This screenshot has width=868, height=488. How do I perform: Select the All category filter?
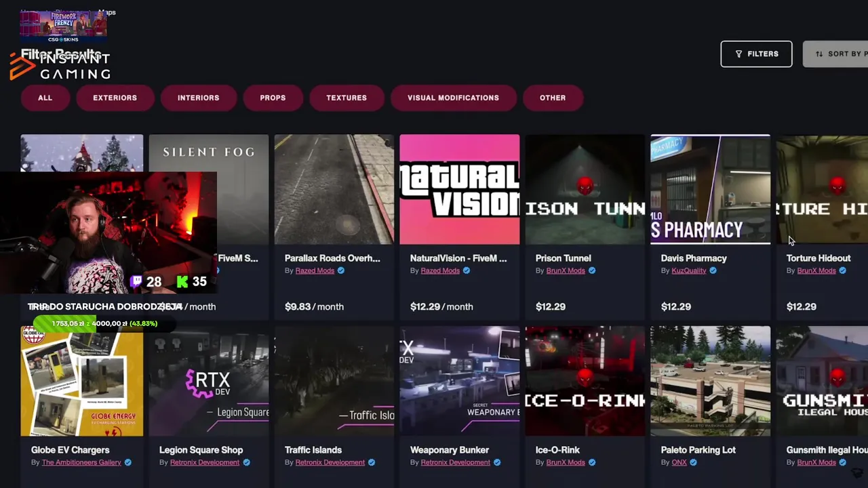coord(45,98)
